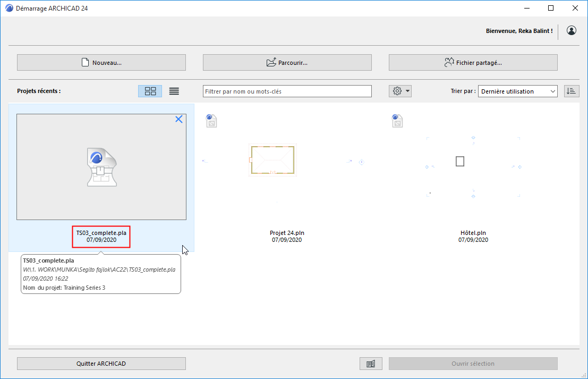Click the Hôtel.pln file name
The image size is (588, 379).
click(x=473, y=233)
